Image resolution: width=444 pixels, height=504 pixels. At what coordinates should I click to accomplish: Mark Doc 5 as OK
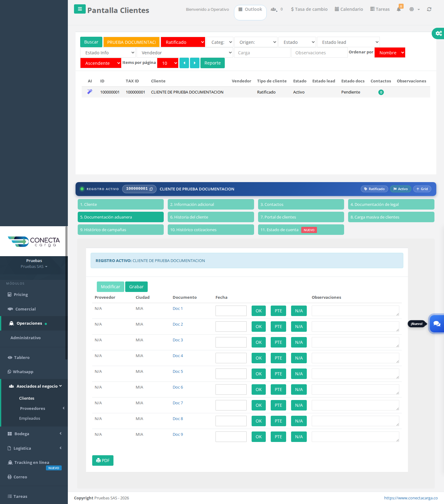click(259, 374)
